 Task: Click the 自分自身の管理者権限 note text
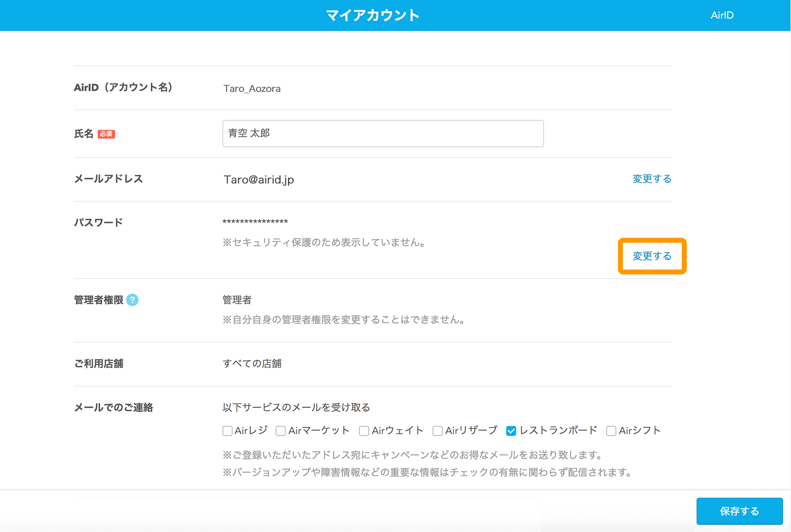pyautogui.click(x=344, y=320)
